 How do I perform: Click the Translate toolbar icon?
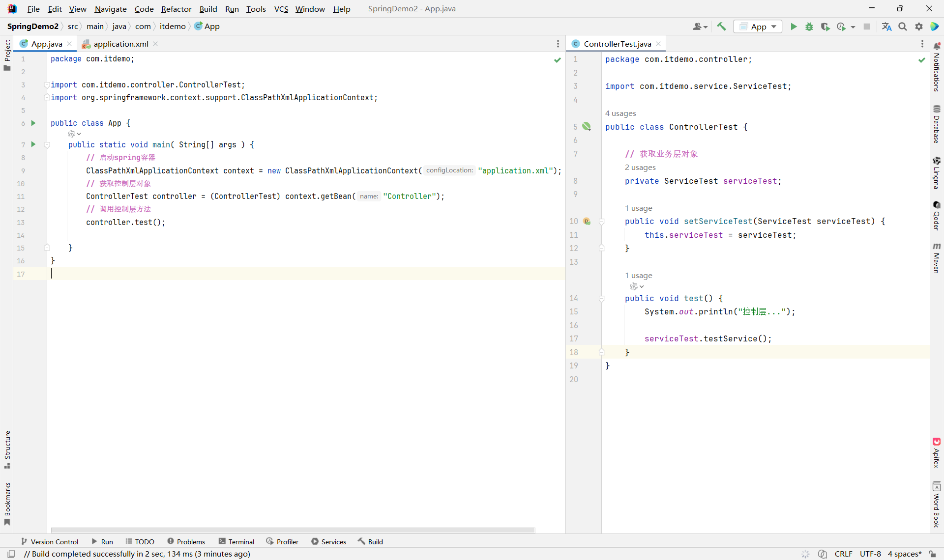(x=886, y=27)
